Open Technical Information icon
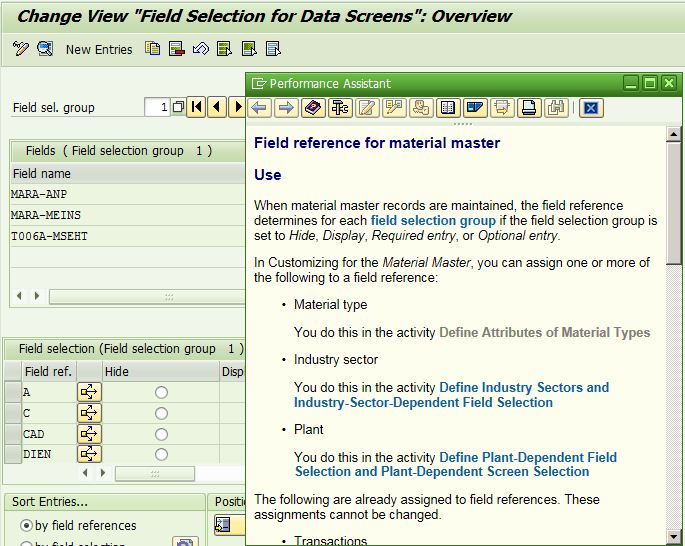 click(x=340, y=108)
